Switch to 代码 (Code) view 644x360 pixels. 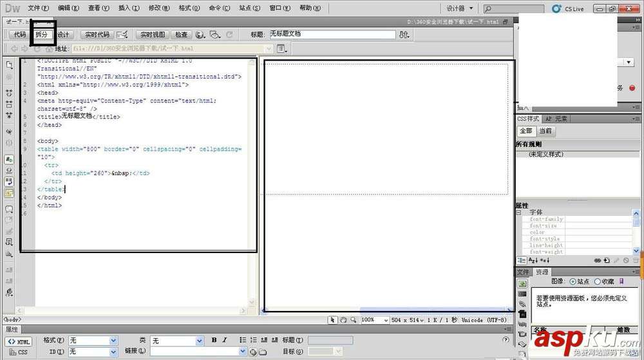pos(19,35)
